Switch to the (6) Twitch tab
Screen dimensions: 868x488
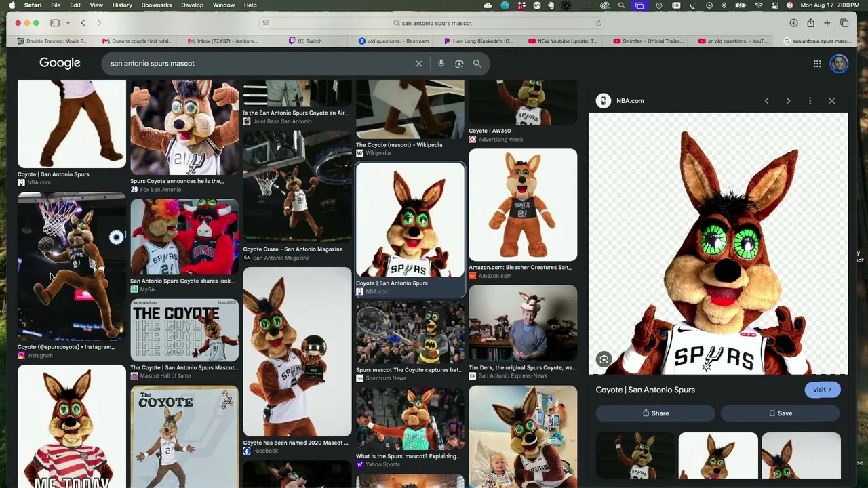(x=306, y=41)
